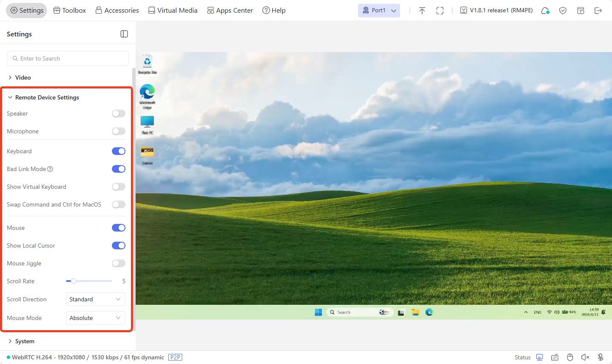This screenshot has height=364, width=612.
Task: Disable the Keyboard toggle
Action: tap(119, 151)
